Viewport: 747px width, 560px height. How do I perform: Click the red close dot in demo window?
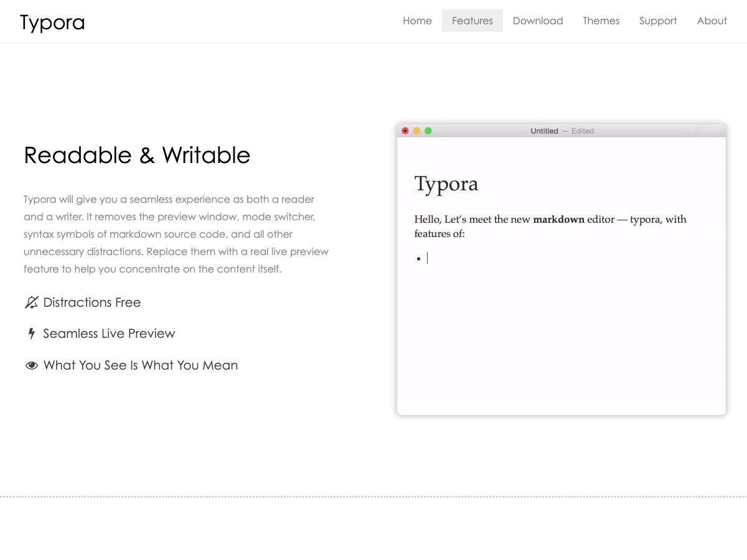pos(405,131)
